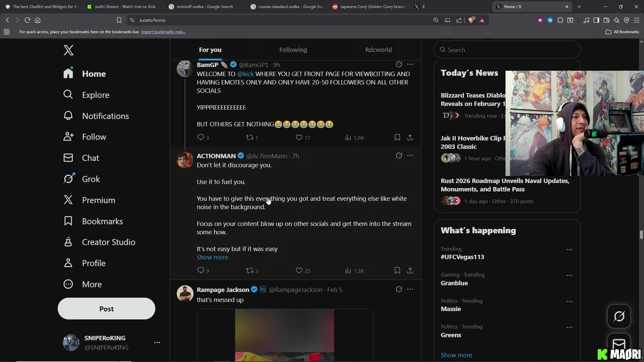Open the More menu in sidebar
The height and width of the screenshot is (362, 644).
pyautogui.click(x=83, y=284)
